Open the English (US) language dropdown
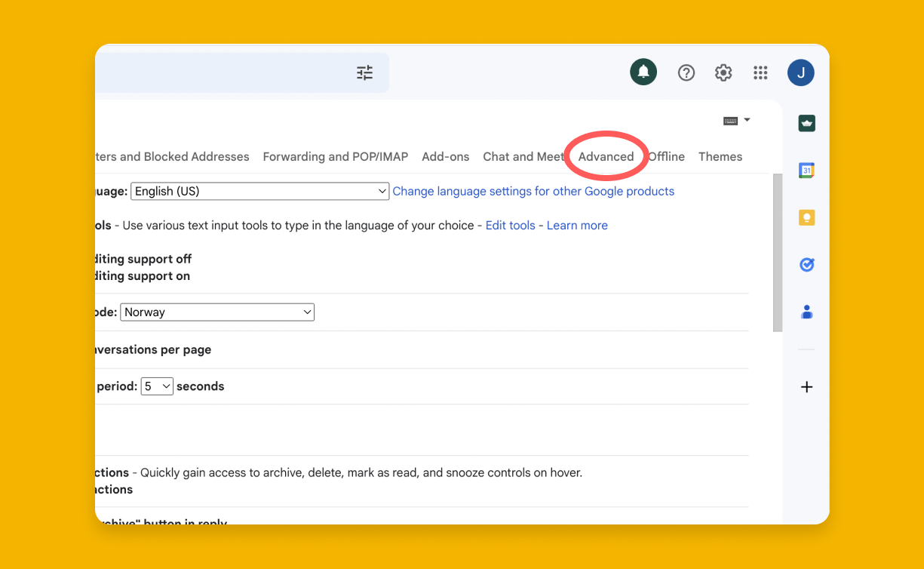 (259, 191)
